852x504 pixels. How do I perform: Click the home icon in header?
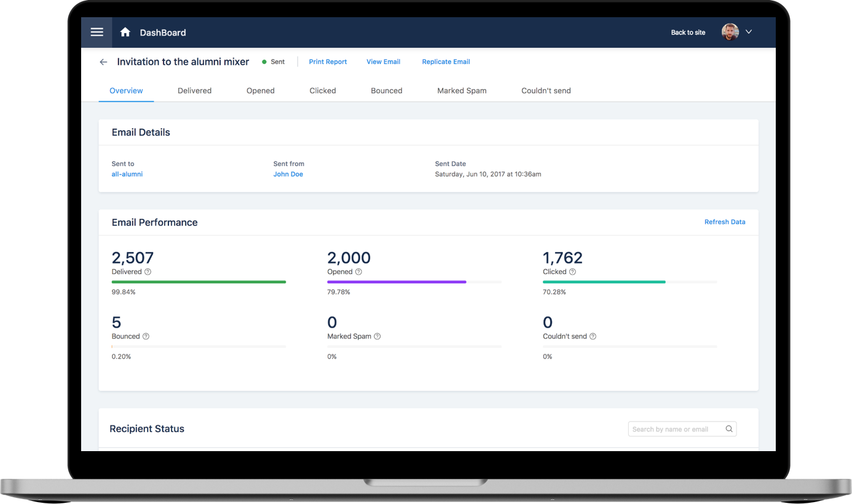[x=125, y=32]
